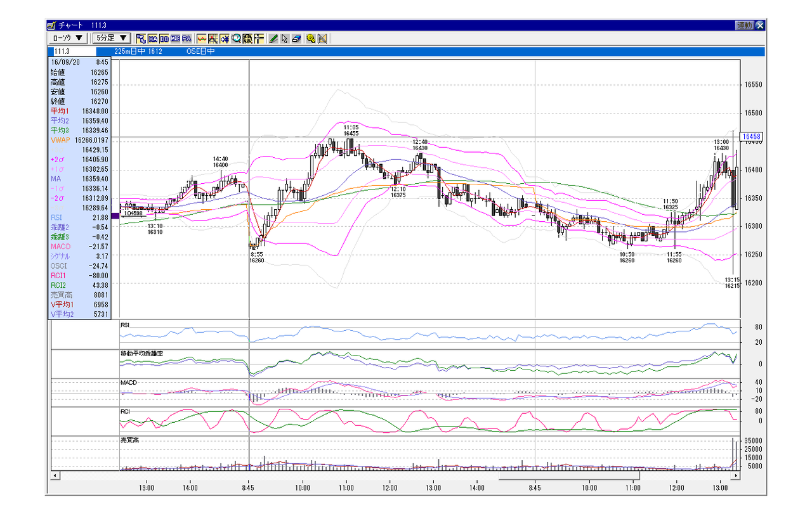Click the 乖離2 value row

click(x=79, y=227)
